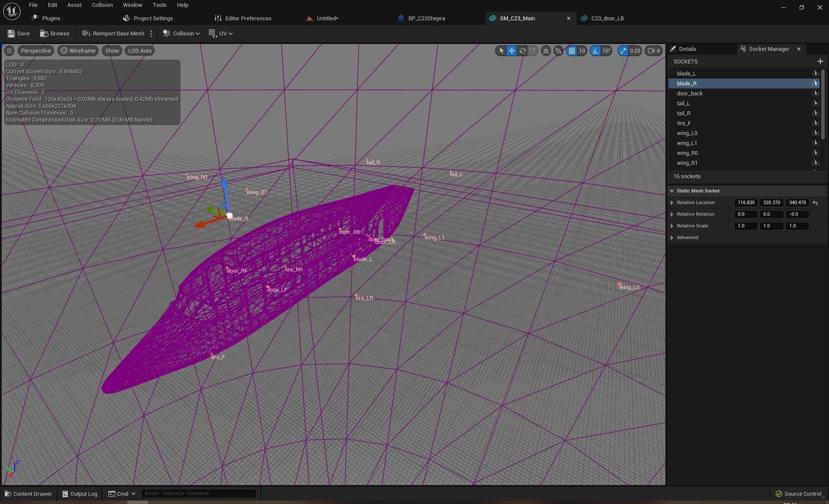
Task: Click the surface snapping icon
Action: tap(558, 51)
